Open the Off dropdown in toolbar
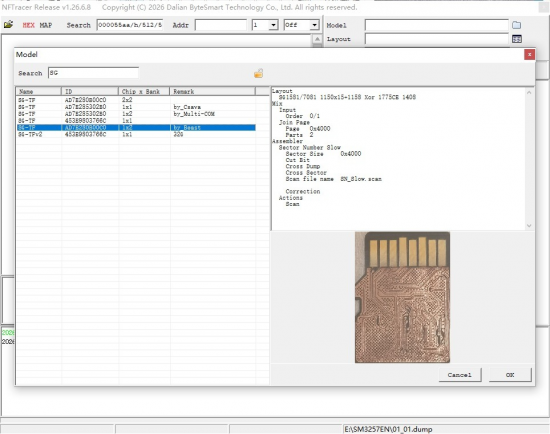Screen dimensions: 550x434 coord(314,25)
